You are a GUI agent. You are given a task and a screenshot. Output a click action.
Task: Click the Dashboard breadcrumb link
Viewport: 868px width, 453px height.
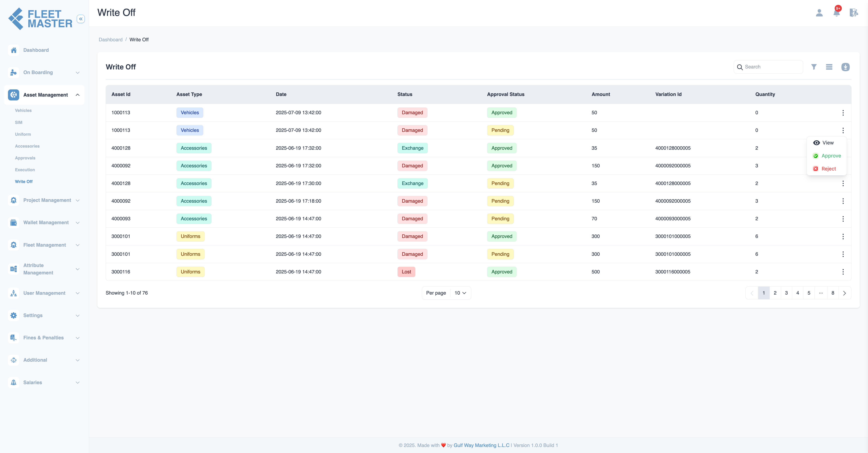(x=111, y=39)
